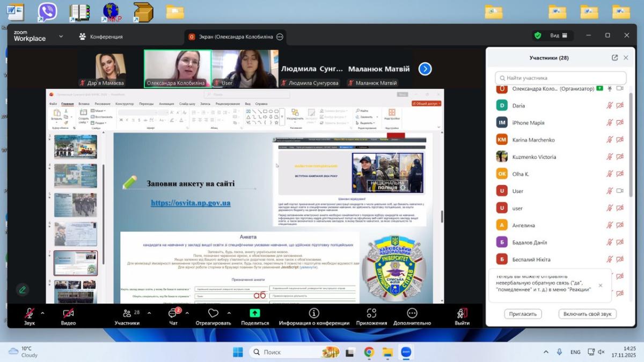Screen dimensions: 644x362
Task: Click the Выйти leave meeting icon
Action: click(462, 313)
